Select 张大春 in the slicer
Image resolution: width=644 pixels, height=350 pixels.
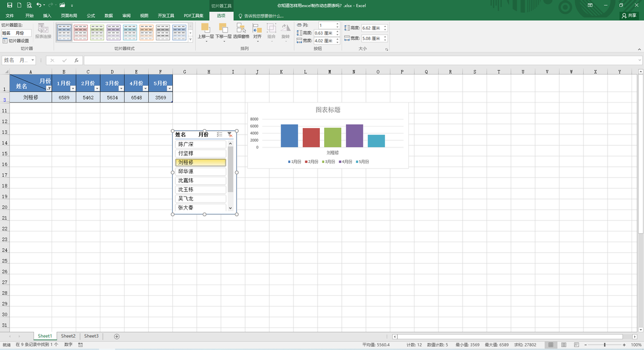coord(200,208)
